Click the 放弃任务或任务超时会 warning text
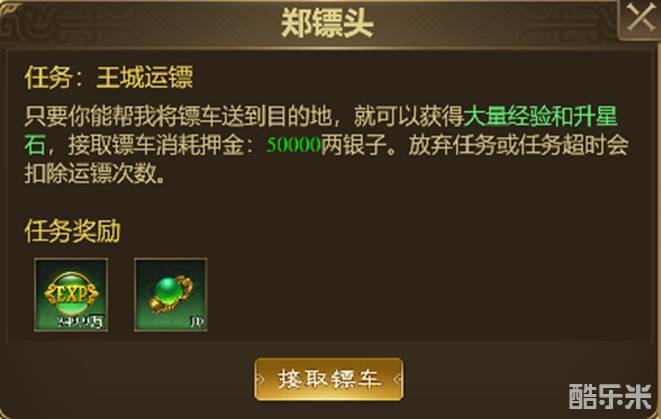661x419 pixels. (x=519, y=145)
